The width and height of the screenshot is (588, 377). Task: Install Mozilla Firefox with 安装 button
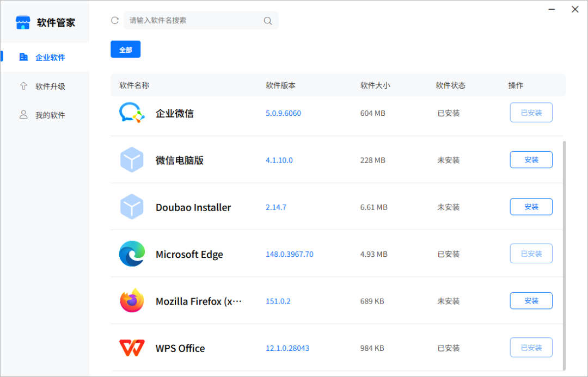coord(531,300)
